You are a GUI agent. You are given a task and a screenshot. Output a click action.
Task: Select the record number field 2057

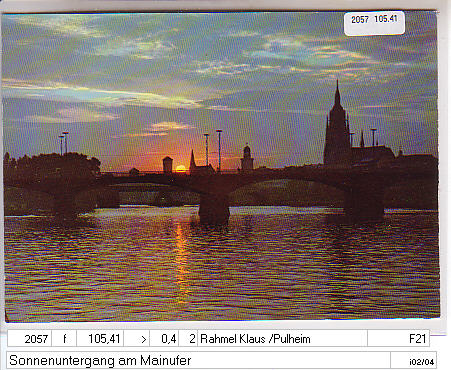[x=29, y=339]
